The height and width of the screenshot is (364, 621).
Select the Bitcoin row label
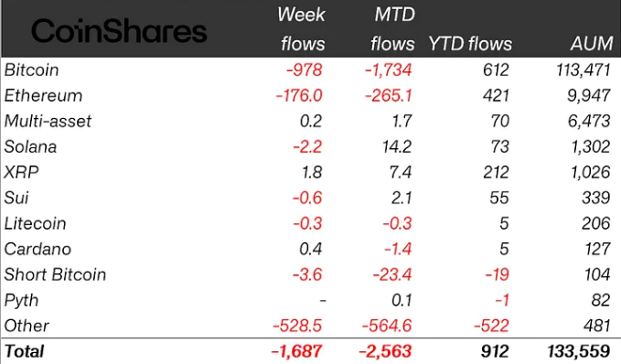31,70
